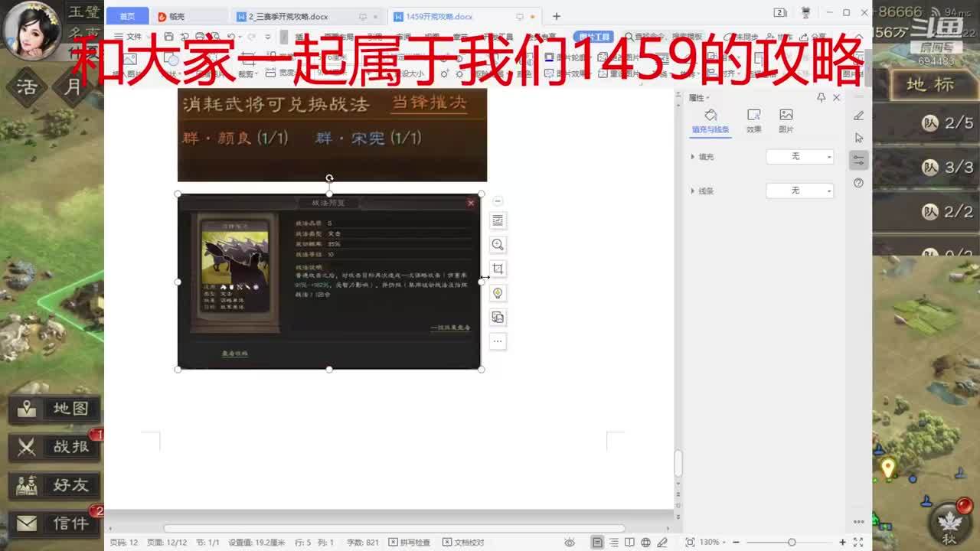Click the lightbulb icon beside image
The width and height of the screenshot is (980, 551).
point(498,293)
